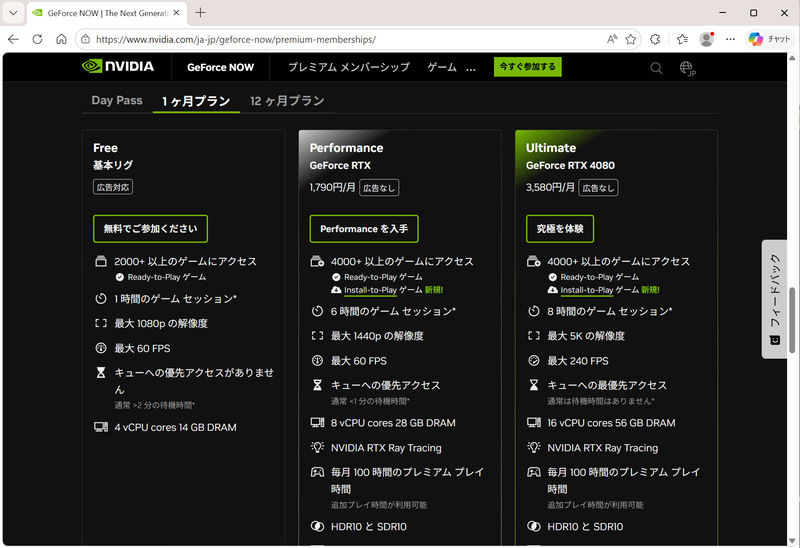Go back with the browser back arrow
Screen dimensions: 800x548
[13, 39]
